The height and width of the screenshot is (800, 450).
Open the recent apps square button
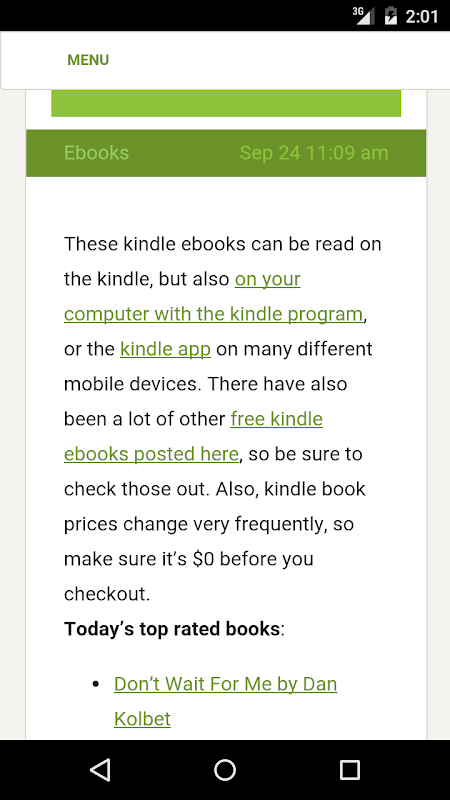[x=350, y=769]
